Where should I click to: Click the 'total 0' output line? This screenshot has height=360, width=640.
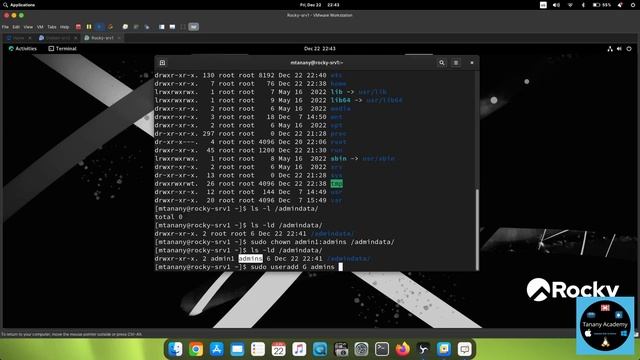tap(169, 217)
